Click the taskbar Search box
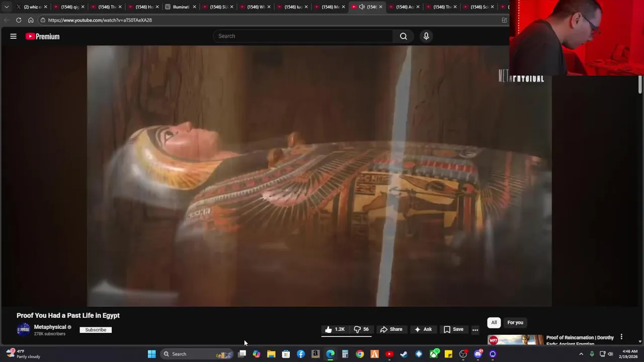This screenshot has width=644, height=362. (196, 354)
